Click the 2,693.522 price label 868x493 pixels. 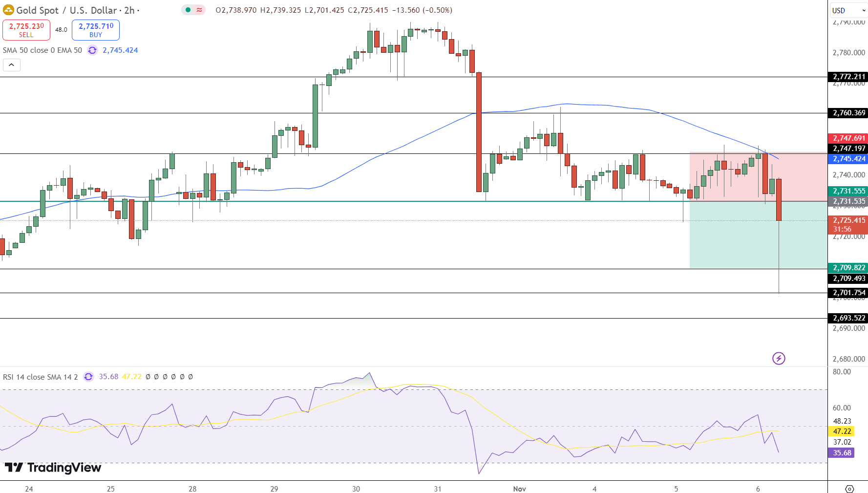click(x=848, y=318)
